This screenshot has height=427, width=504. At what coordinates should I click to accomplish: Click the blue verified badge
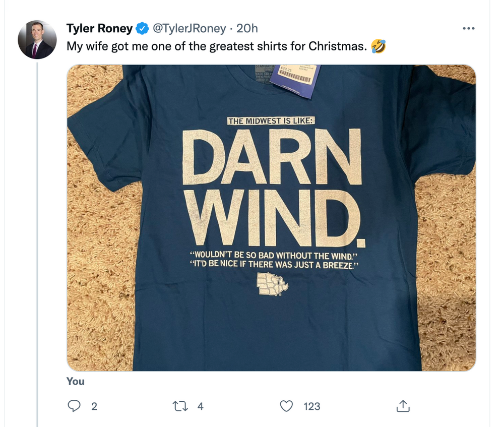click(142, 29)
